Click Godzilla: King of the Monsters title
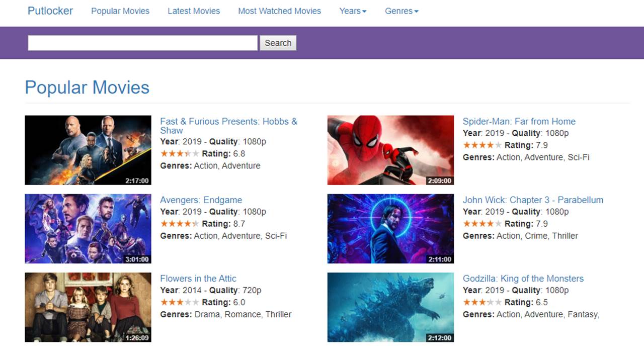The width and height of the screenshot is (644, 362). 523,278
